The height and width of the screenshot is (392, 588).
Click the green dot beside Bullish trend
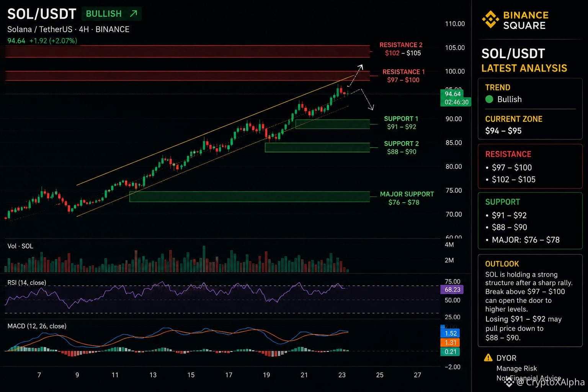click(489, 99)
